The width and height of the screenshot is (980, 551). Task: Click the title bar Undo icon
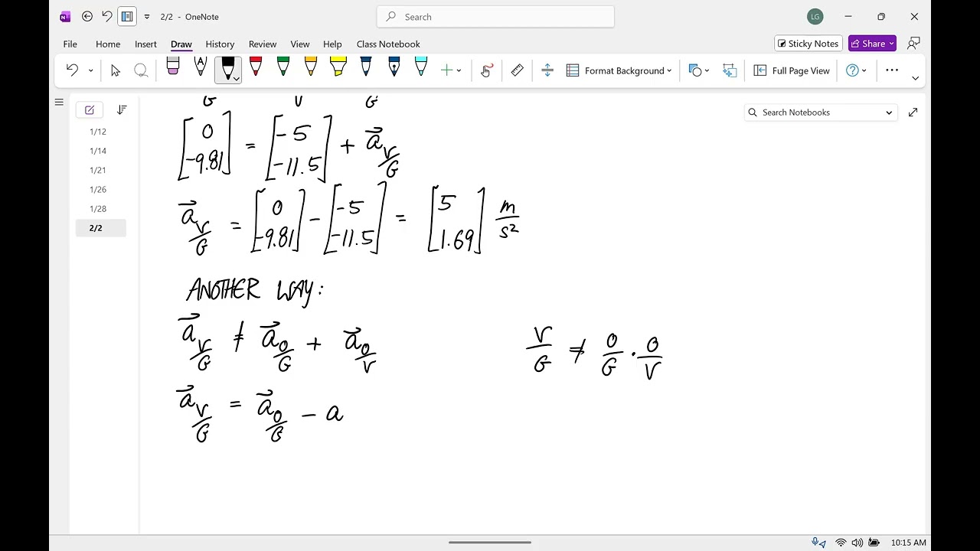(107, 16)
